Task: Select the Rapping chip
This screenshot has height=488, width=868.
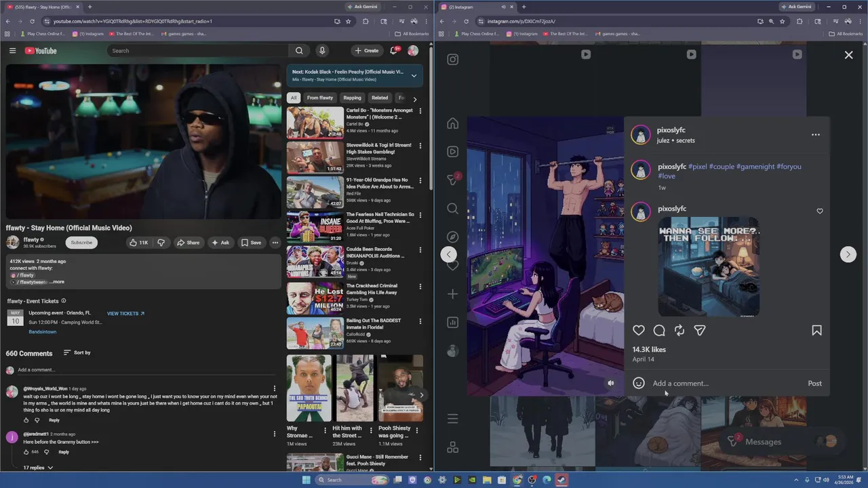Action: point(353,98)
